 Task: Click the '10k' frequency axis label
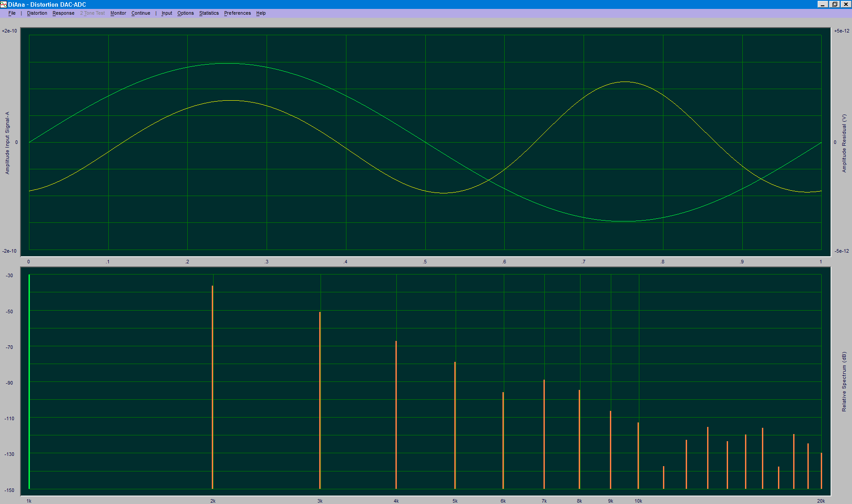click(638, 501)
